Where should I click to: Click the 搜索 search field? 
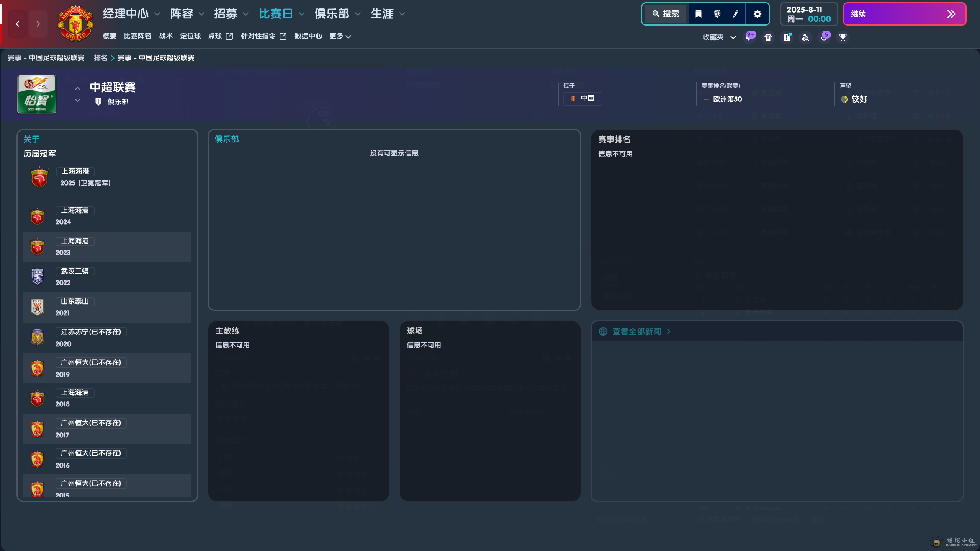pyautogui.click(x=666, y=14)
